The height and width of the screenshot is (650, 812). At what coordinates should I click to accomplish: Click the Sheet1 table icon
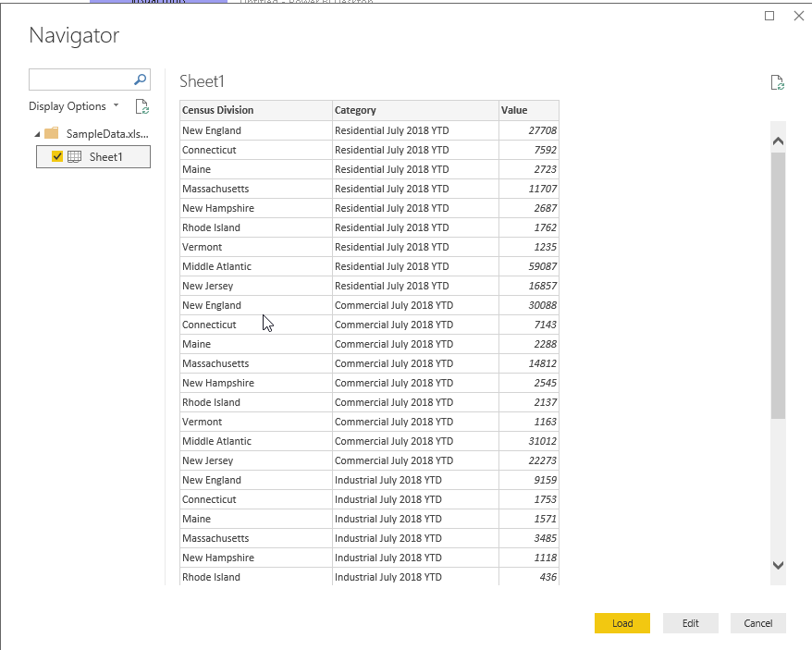[x=75, y=157]
